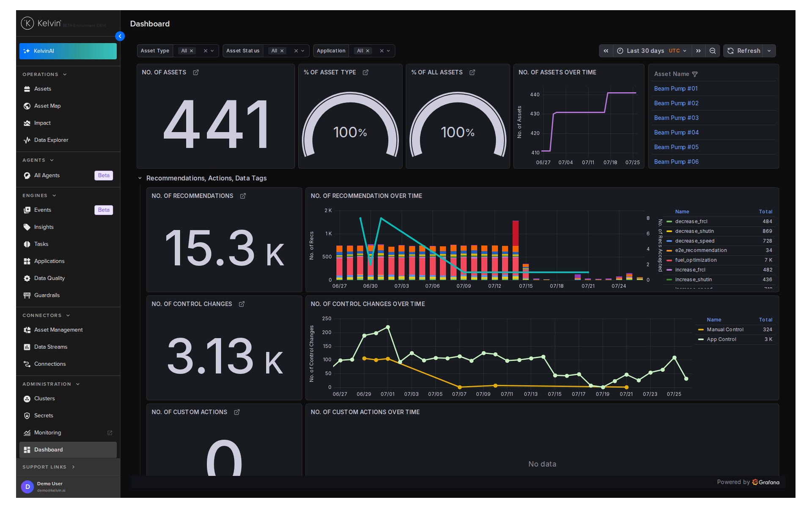This screenshot has width=812, height=508.
Task: Open external link icon on No. of Assets panel
Action: coord(196,72)
